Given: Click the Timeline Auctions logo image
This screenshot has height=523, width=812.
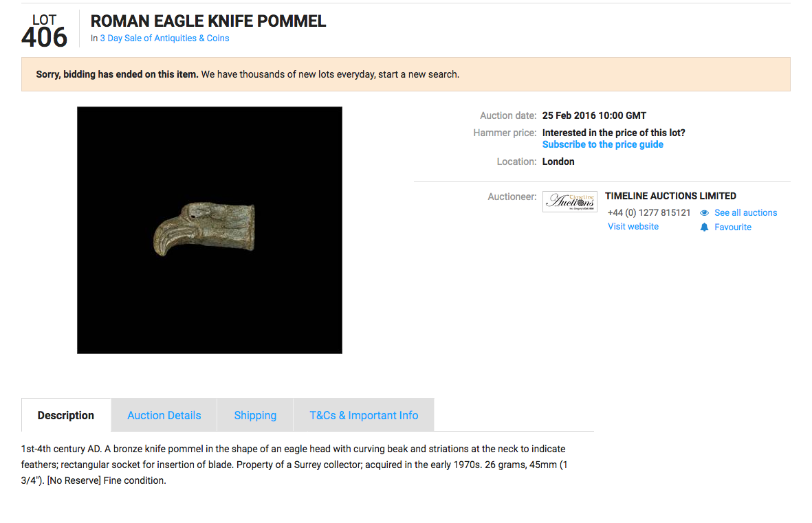Looking at the screenshot, I should click(569, 201).
